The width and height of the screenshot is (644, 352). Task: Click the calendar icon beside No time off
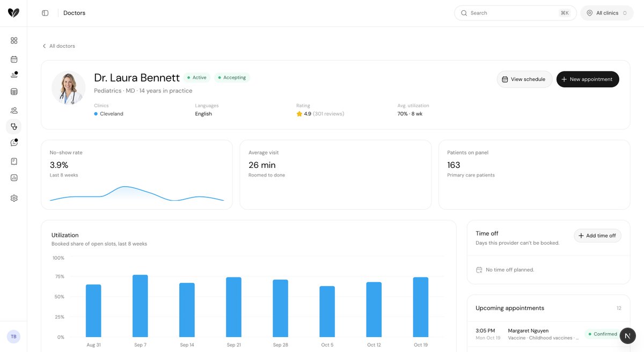coord(479,270)
